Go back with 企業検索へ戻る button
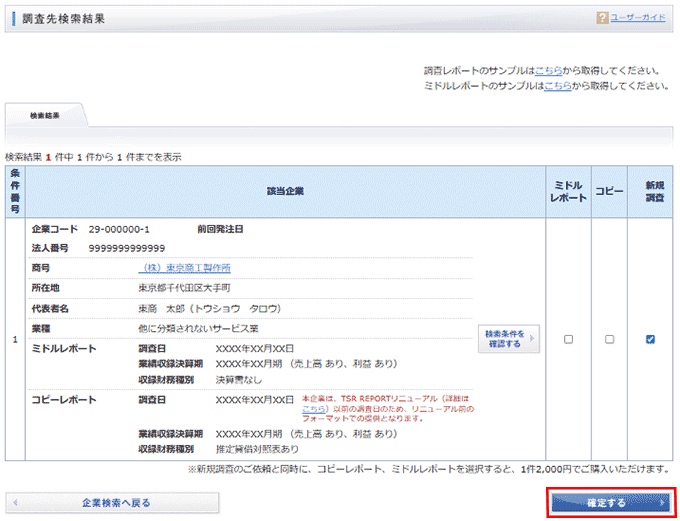 [x=112, y=503]
